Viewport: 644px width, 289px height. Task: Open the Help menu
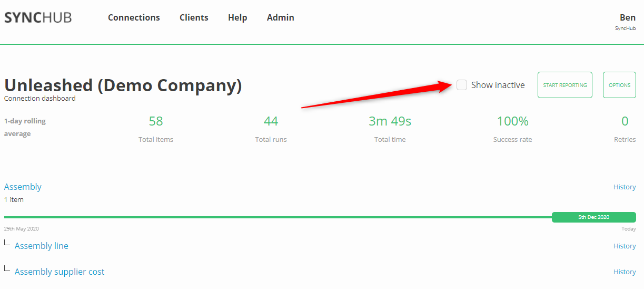coord(237,17)
